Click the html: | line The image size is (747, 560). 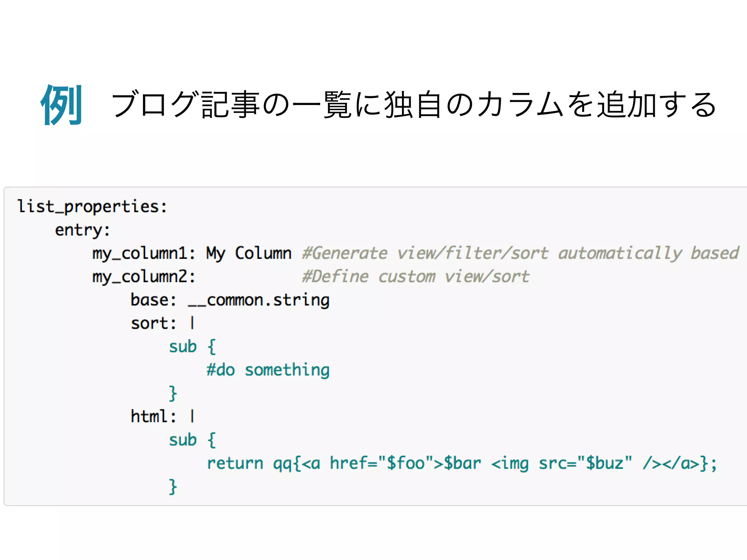(x=163, y=417)
